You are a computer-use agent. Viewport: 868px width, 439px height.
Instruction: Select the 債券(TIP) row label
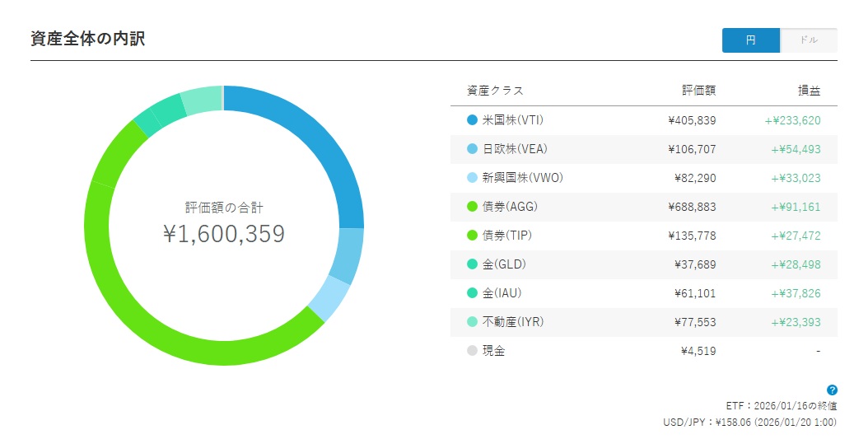pyautogui.click(x=506, y=236)
